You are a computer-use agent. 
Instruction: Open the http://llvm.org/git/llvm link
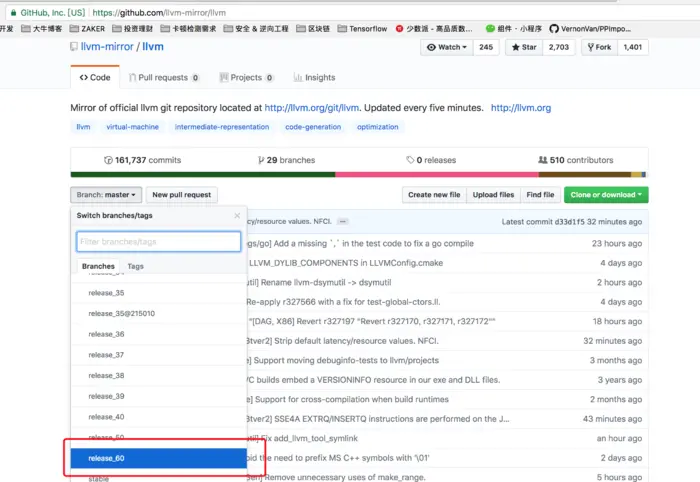click(312, 108)
